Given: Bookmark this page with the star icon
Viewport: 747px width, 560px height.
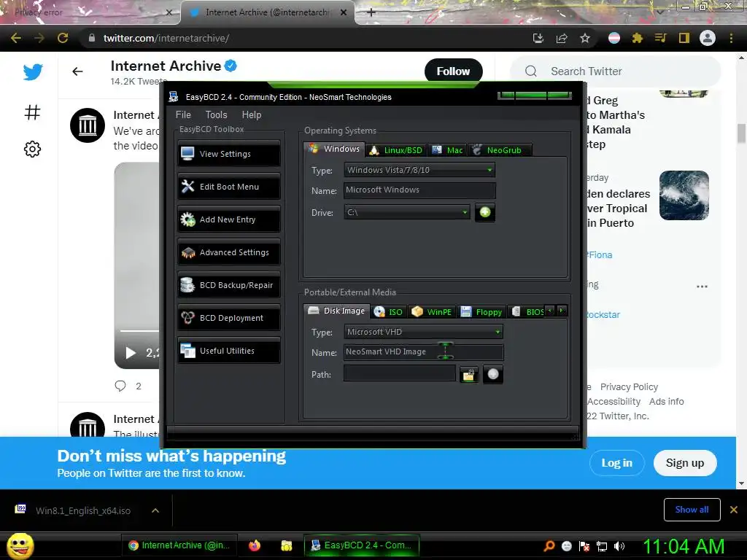Looking at the screenshot, I should pyautogui.click(x=585, y=38).
